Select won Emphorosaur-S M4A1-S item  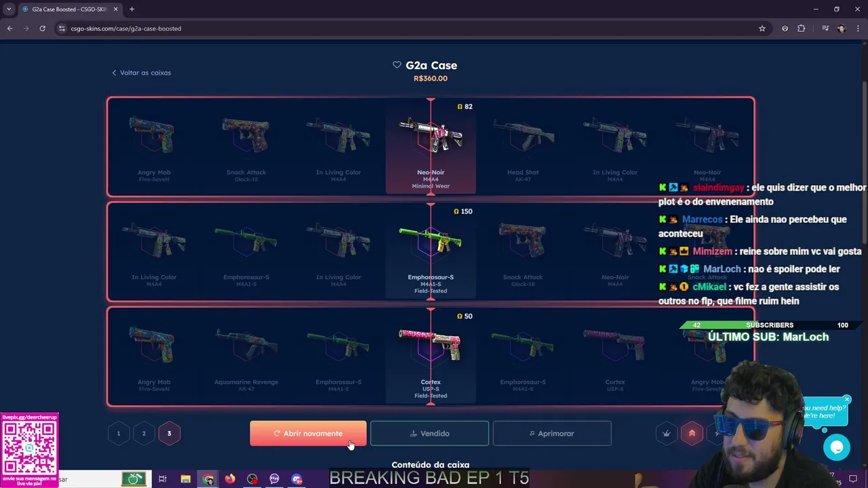click(431, 251)
